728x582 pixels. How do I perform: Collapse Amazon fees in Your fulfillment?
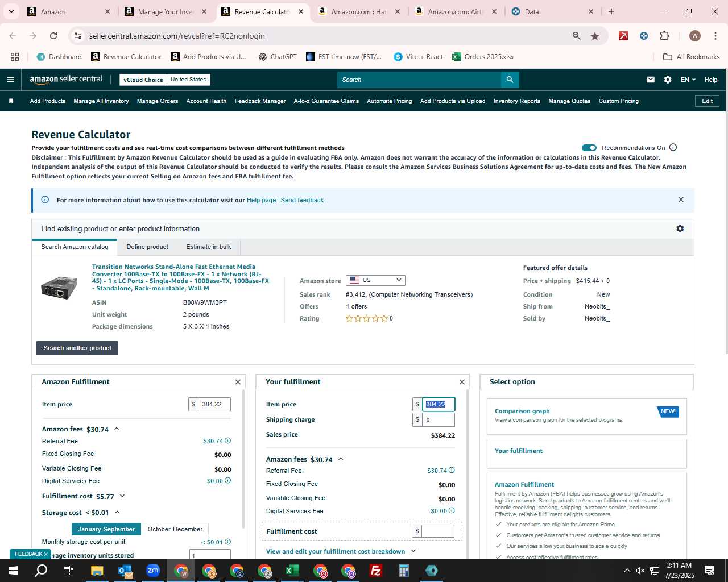(x=341, y=459)
